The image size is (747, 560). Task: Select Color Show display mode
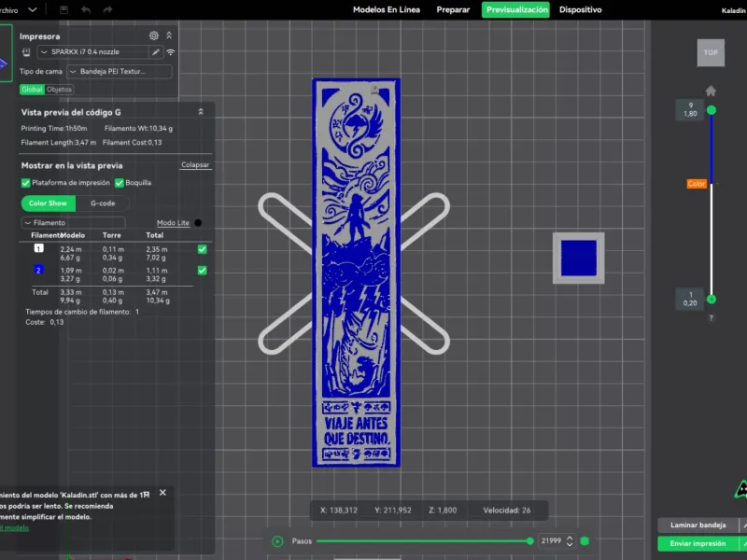pos(49,203)
